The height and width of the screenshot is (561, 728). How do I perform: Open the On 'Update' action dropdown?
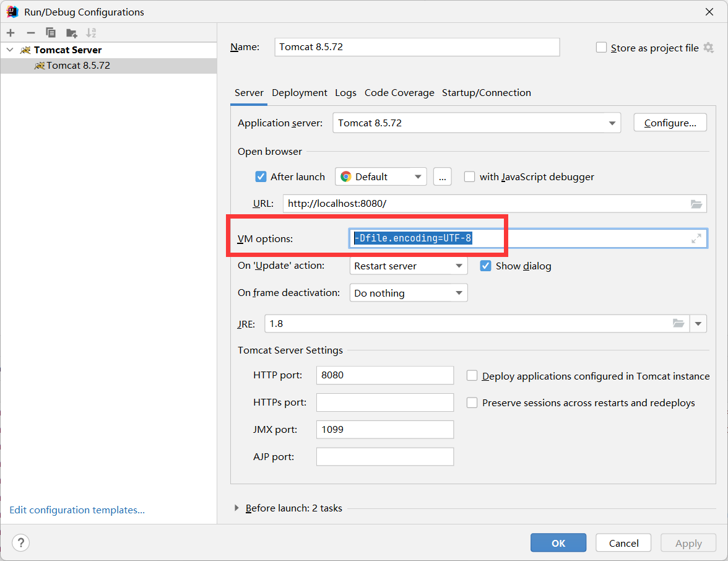point(409,266)
